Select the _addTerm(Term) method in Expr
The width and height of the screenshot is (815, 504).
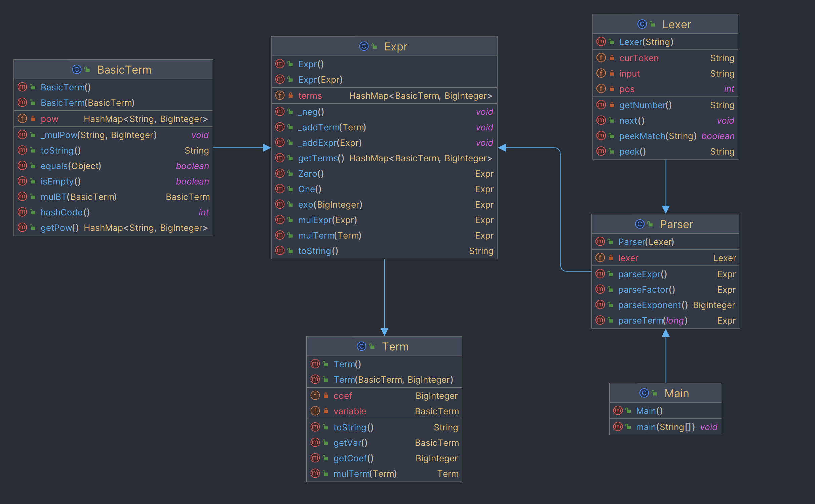(x=384, y=127)
